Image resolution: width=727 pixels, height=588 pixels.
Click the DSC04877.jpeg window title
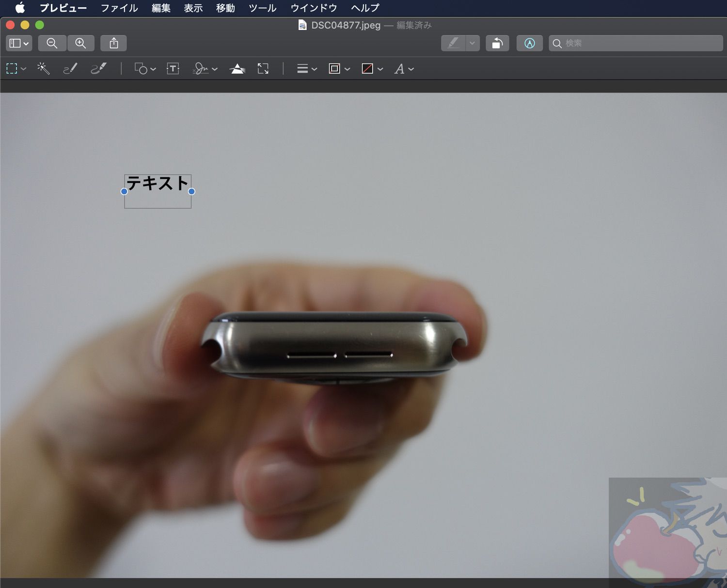(346, 25)
